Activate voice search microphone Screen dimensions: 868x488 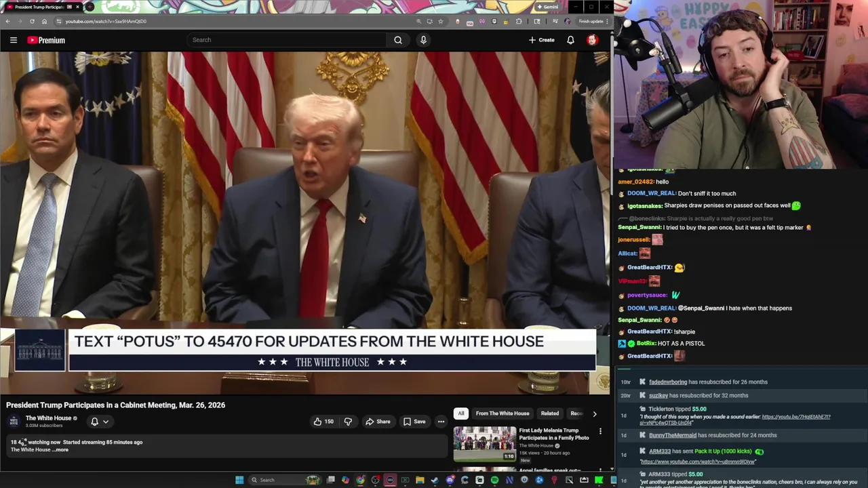[423, 40]
